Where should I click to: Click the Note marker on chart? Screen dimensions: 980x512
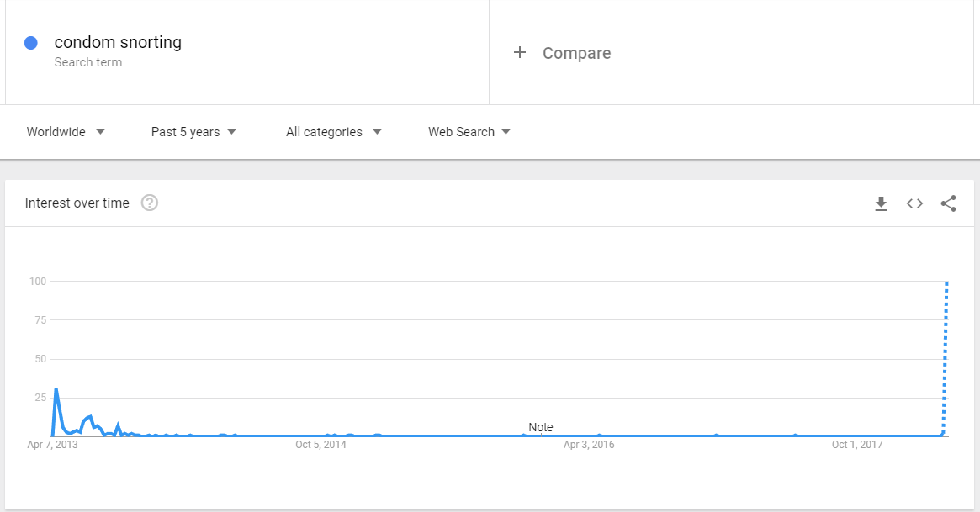541,427
